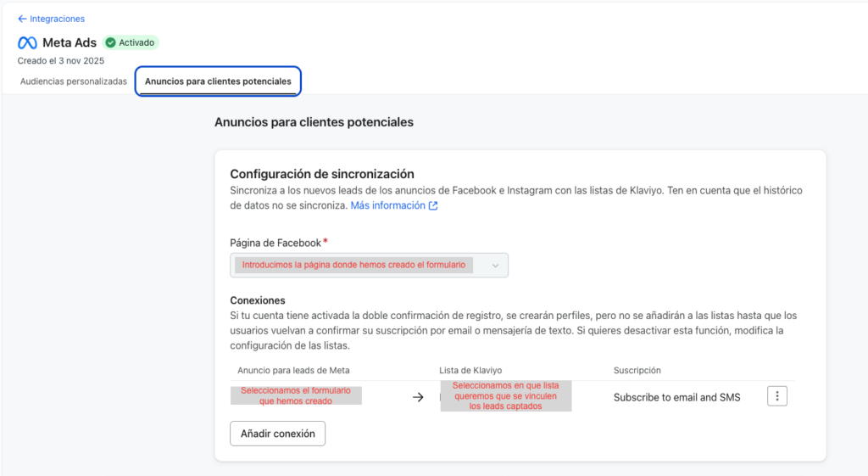868x476 pixels.
Task: Select the Meta leads ad form field
Action: coord(296,395)
